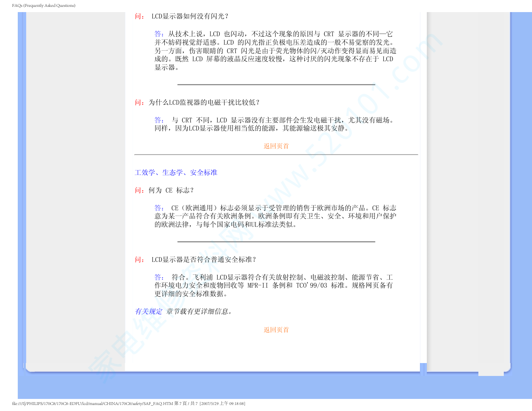Click the first 返回页首 link
Image resolution: width=532 pixels, height=411 pixels.
276,146
